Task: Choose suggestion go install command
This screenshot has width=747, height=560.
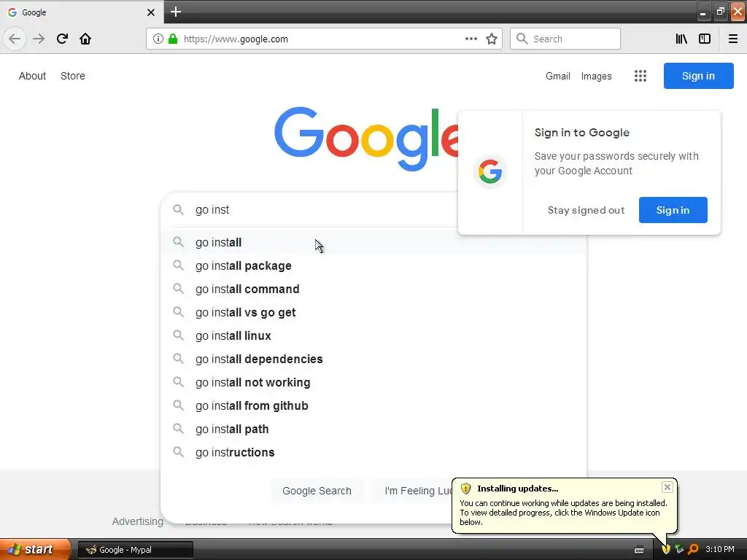Action: pyautogui.click(x=373, y=289)
